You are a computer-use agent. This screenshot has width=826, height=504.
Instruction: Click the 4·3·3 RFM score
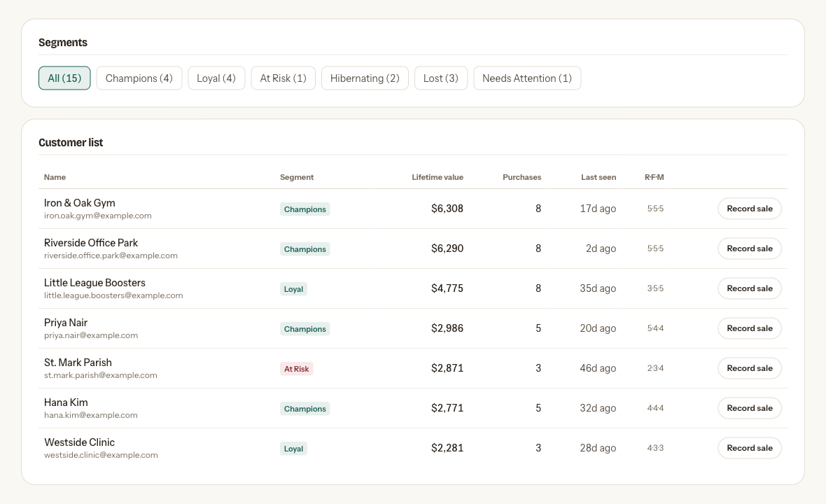coord(655,448)
